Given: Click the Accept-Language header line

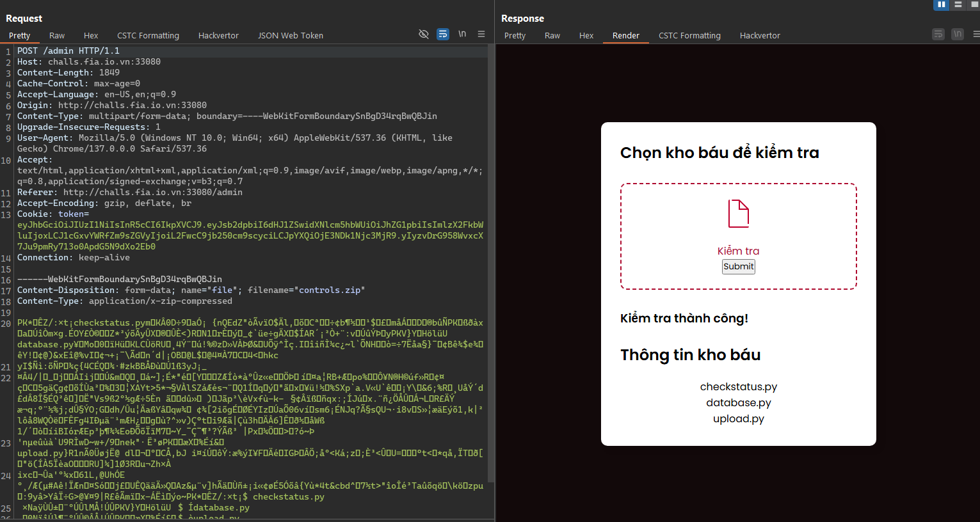Looking at the screenshot, I should click(x=97, y=94).
